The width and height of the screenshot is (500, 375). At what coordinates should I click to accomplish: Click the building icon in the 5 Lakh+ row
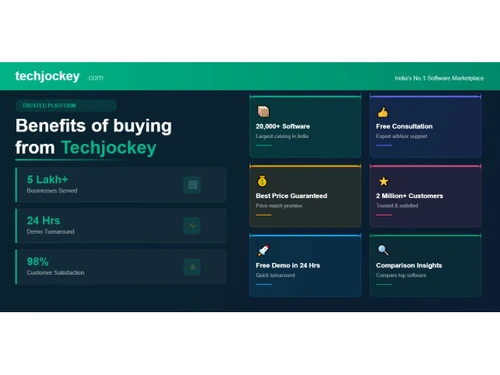192,185
